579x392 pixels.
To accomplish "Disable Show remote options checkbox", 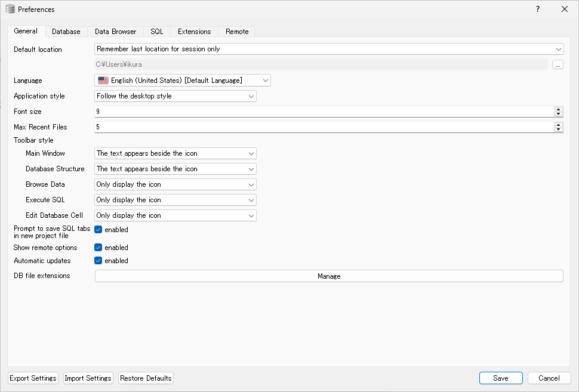I will point(98,247).
